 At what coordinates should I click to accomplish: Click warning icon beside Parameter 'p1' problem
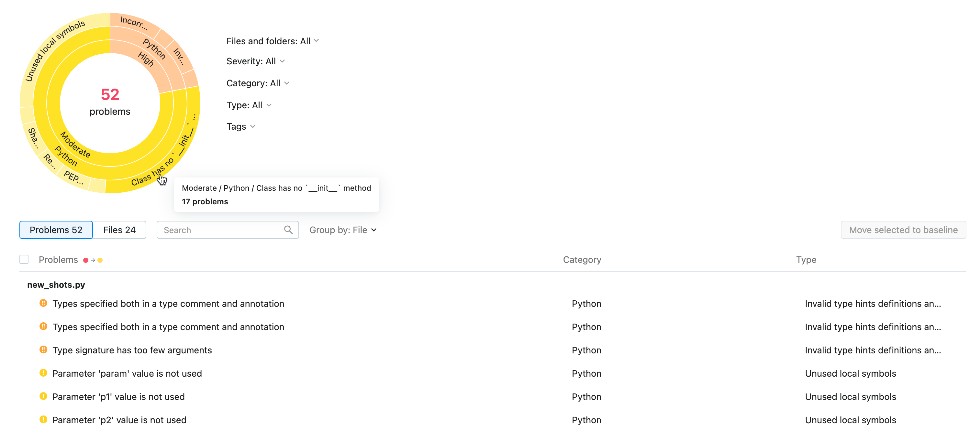tap(43, 396)
